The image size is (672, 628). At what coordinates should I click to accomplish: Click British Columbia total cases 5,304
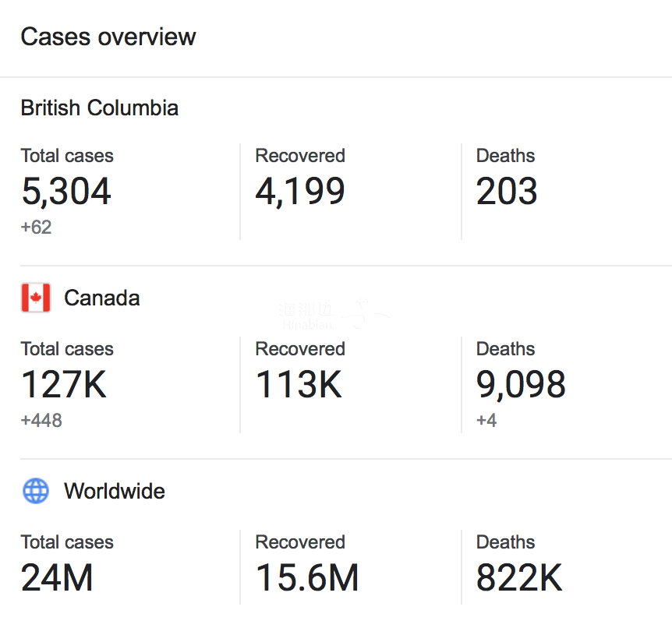tap(66, 192)
